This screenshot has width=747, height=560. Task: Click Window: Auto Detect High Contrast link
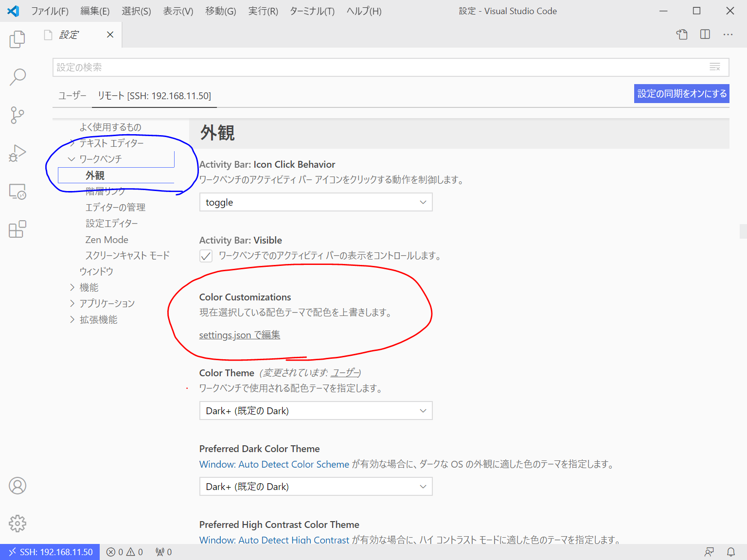pos(274,540)
